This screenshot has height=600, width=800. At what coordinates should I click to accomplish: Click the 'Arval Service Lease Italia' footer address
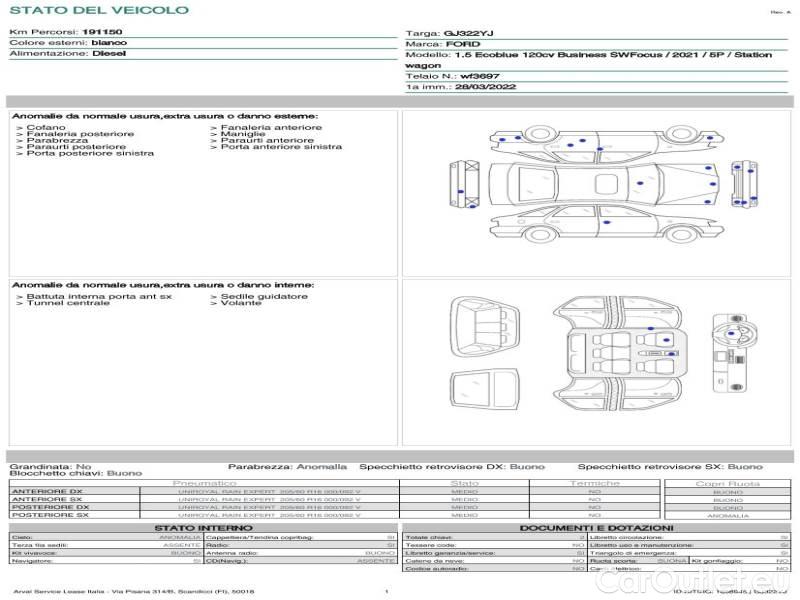click(134, 592)
